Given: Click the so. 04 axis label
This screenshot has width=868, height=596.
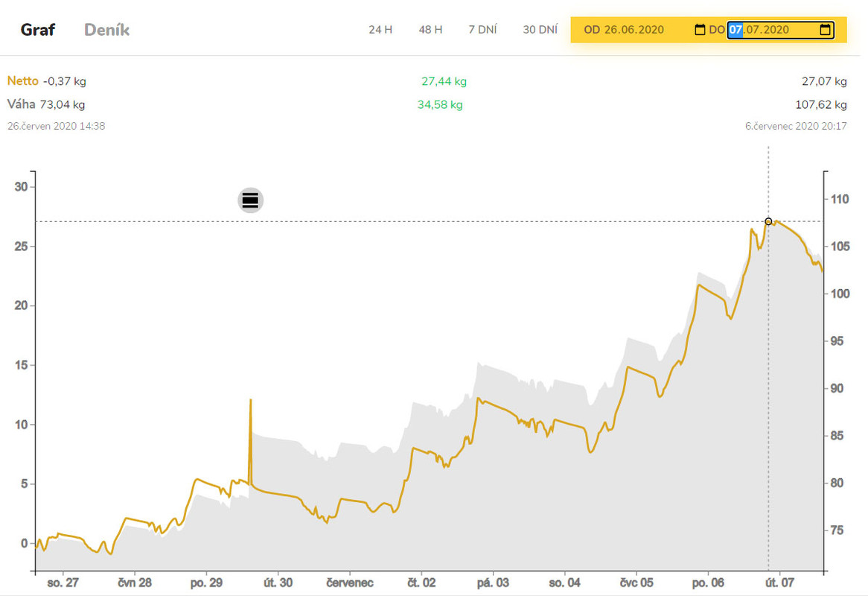Looking at the screenshot, I should [564, 583].
